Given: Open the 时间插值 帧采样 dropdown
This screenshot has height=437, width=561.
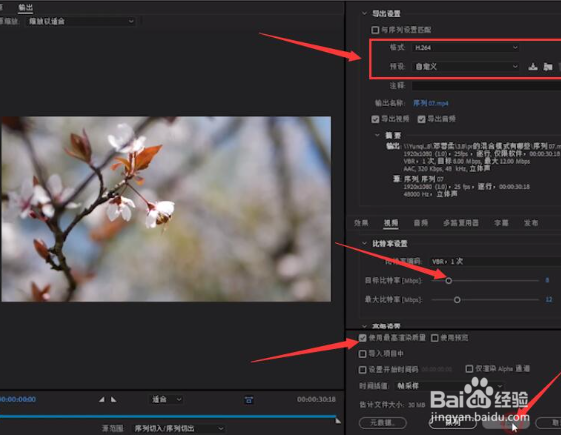Looking at the screenshot, I should [450, 386].
